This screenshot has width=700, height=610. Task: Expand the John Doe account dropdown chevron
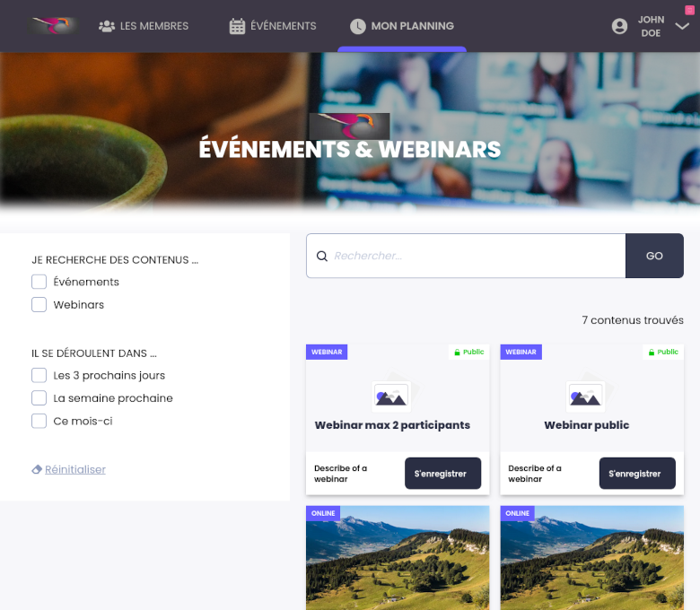click(682, 27)
